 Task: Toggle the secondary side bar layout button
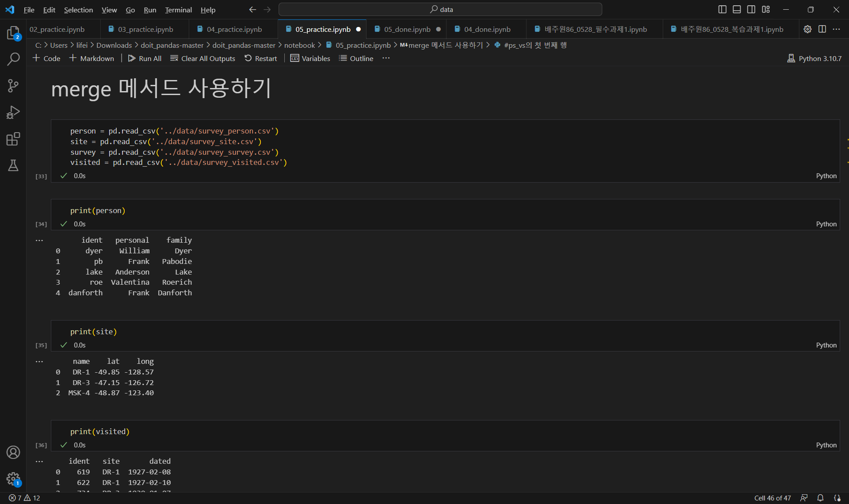pyautogui.click(x=751, y=9)
